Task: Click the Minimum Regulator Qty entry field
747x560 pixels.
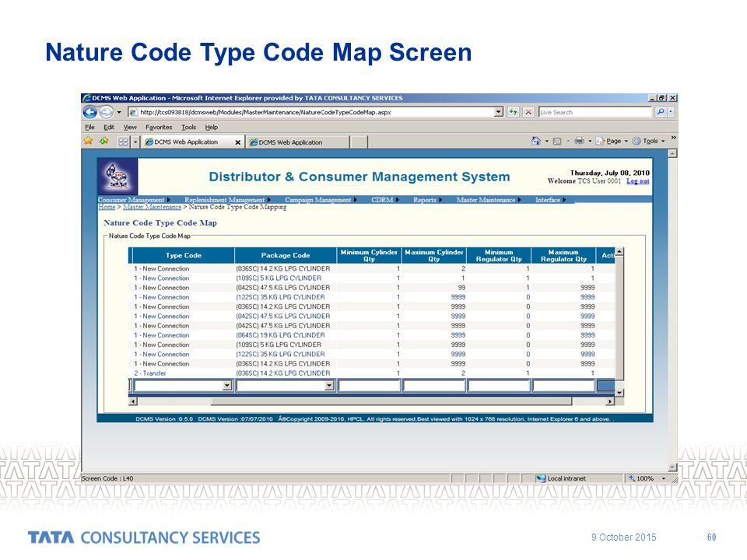Action: (x=499, y=386)
